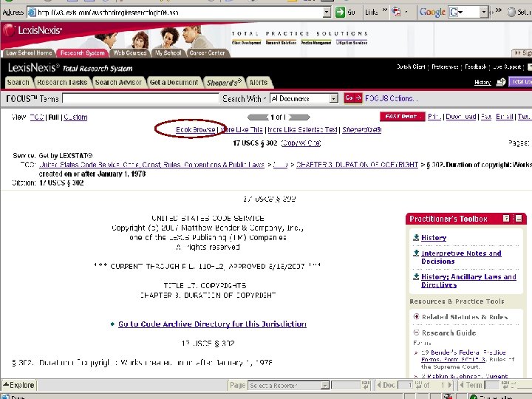Minimize the Practitioner's Toolbox panel
The image size is (532, 399).
click(519, 219)
